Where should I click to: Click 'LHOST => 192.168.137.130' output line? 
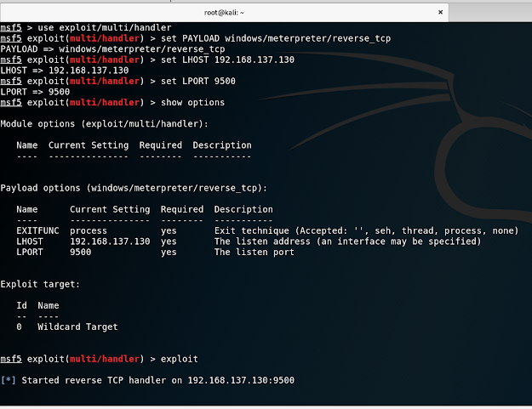(65, 71)
